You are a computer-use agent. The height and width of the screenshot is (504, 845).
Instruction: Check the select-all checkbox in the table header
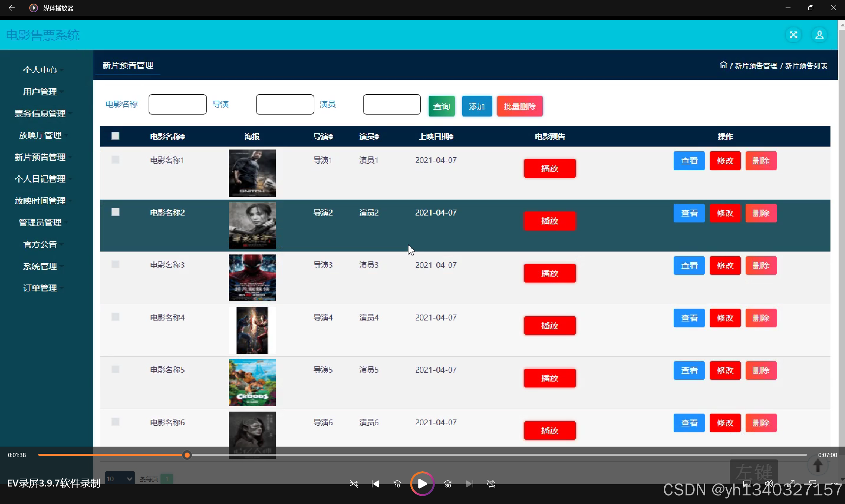pos(115,136)
